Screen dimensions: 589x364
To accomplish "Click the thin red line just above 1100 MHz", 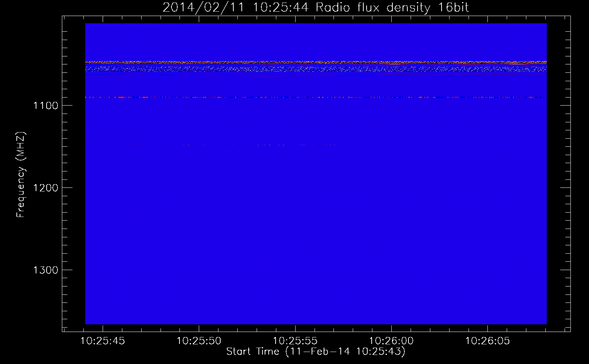I will pos(316,97).
